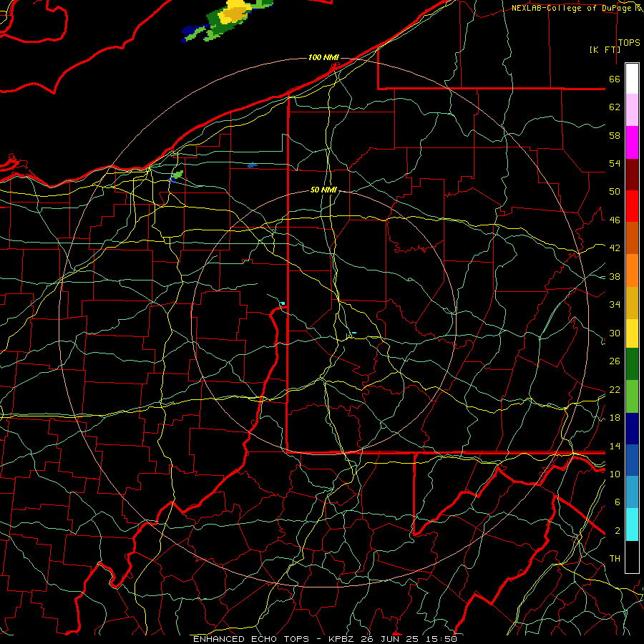The image size is (644, 644).
Task: Click the cyan dash near the radar center
Action: pos(353,333)
